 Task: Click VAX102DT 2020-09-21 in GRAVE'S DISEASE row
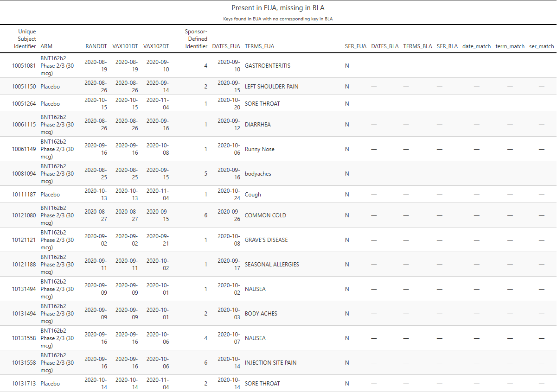pos(158,240)
